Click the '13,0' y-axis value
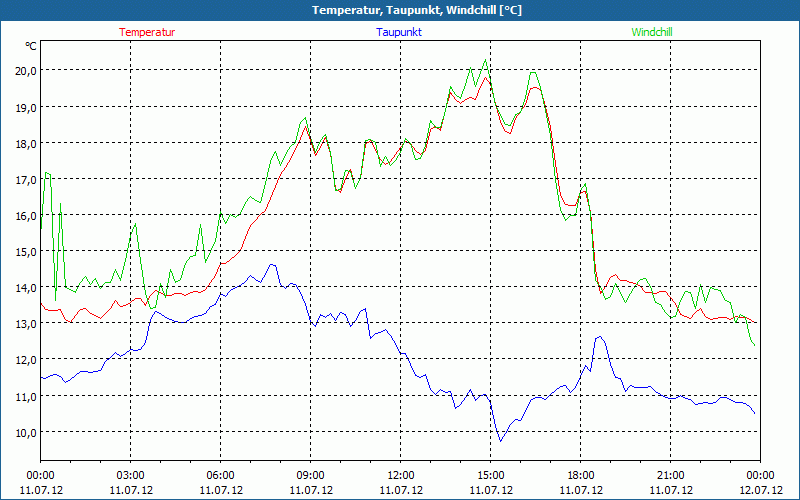Image resolution: width=800 pixels, height=500 pixels. coord(25,324)
